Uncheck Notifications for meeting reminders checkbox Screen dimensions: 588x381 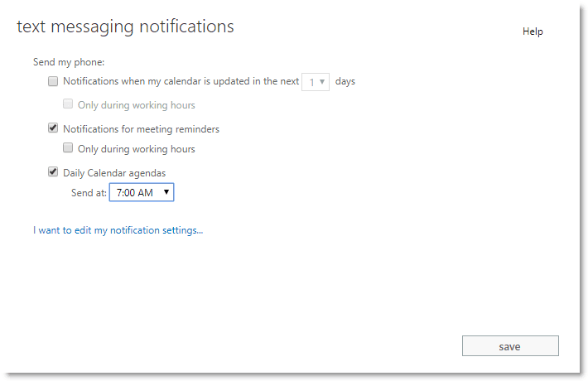[x=53, y=128]
